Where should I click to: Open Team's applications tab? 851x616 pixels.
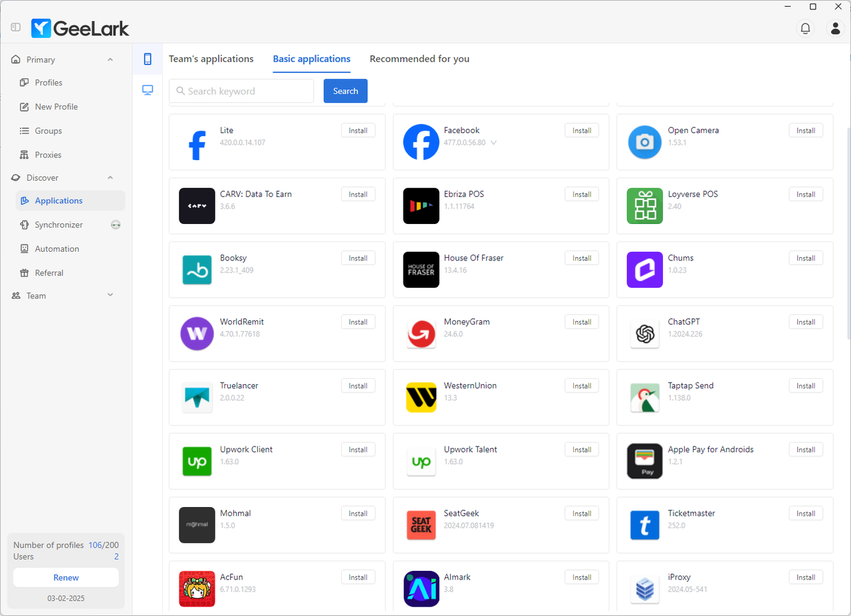point(211,58)
